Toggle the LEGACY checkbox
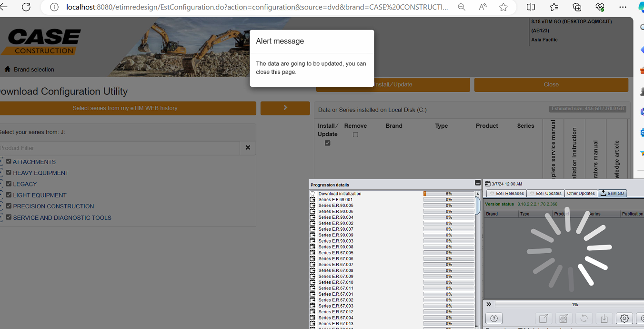The height and width of the screenshot is (329, 644). click(9, 183)
